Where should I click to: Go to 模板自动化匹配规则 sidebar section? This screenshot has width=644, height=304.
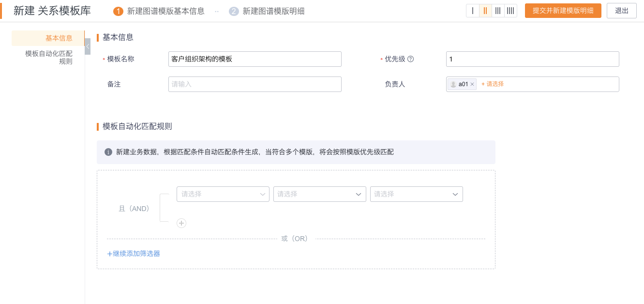coord(48,58)
